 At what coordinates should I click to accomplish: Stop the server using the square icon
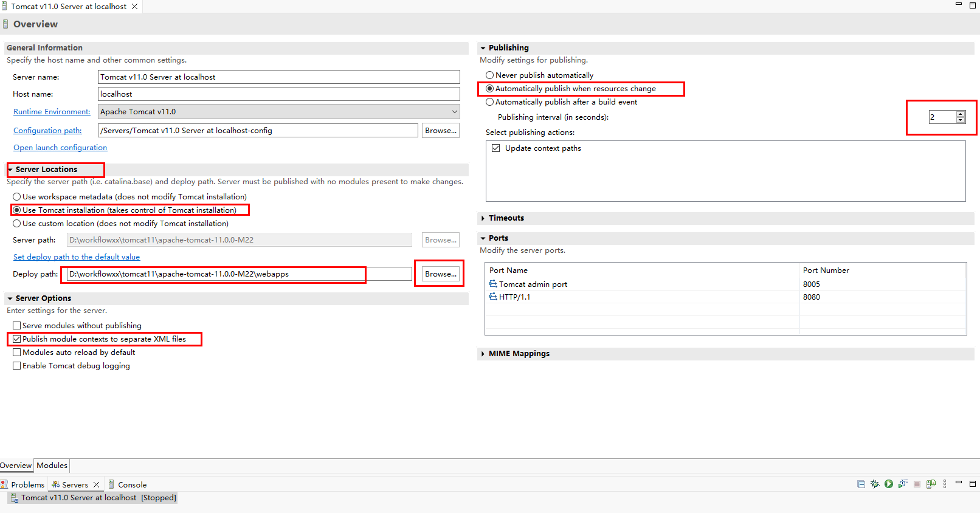[917, 484]
